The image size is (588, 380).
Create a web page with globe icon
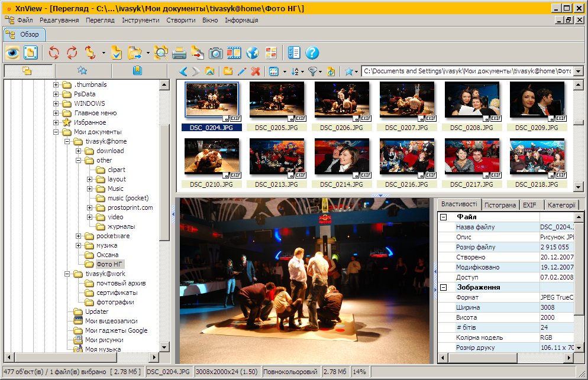[x=253, y=53]
